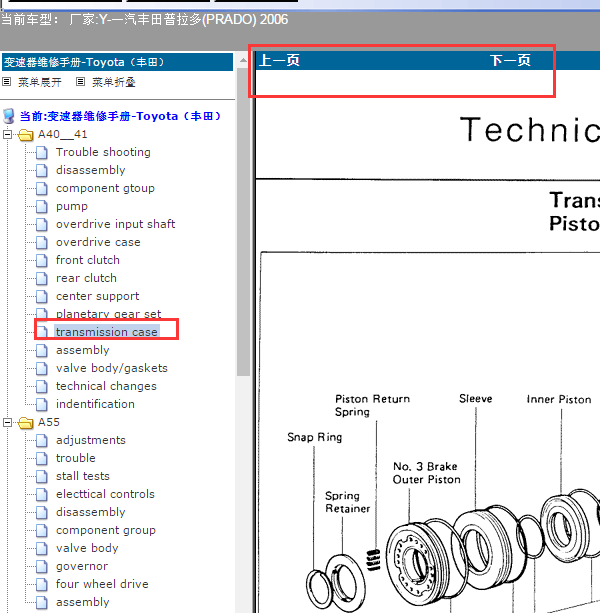
Task: Open stall tests page
Action: (83, 476)
